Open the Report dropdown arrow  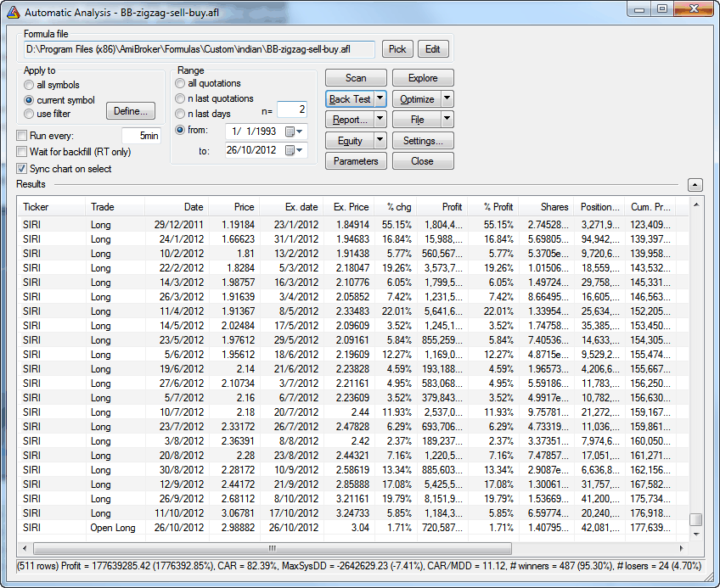[380, 120]
